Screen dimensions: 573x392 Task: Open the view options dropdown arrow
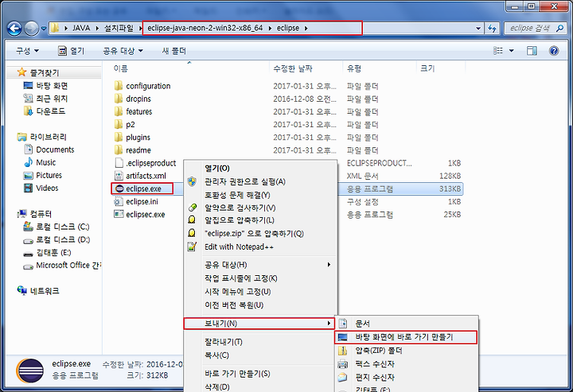[511, 51]
